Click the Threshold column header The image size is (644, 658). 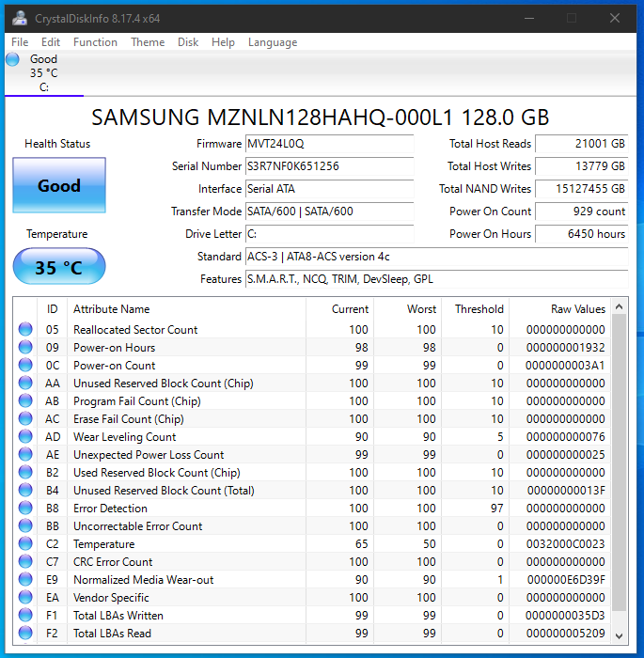(475, 309)
